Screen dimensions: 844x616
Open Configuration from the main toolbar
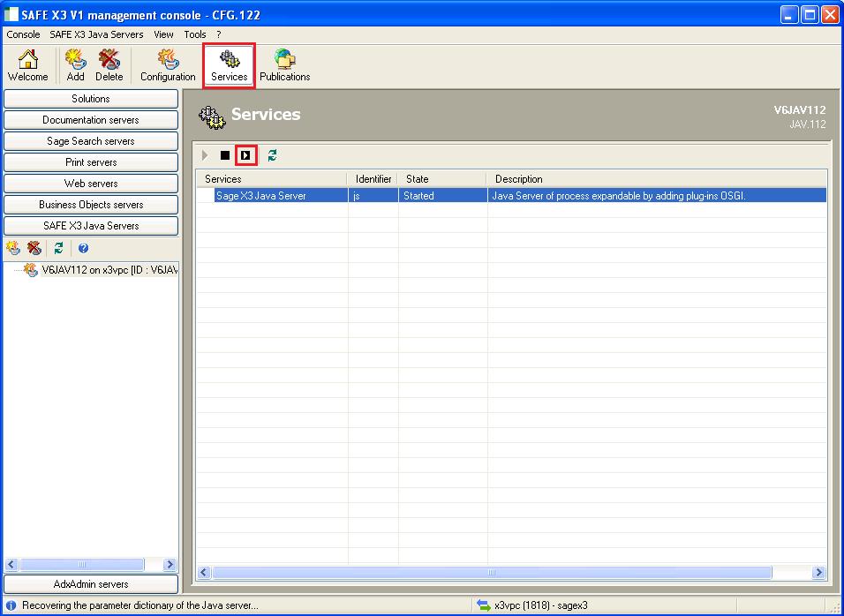coord(168,66)
